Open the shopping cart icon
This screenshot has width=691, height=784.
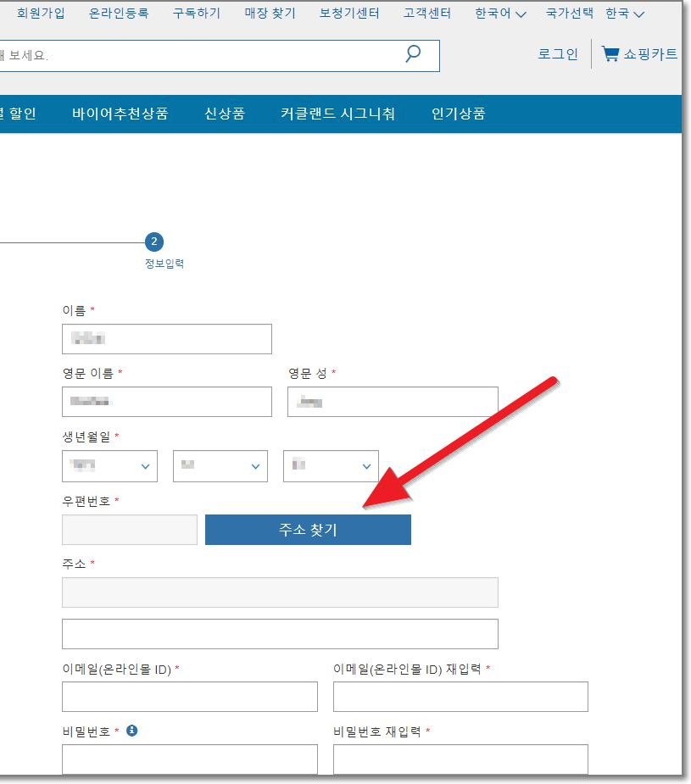point(610,53)
